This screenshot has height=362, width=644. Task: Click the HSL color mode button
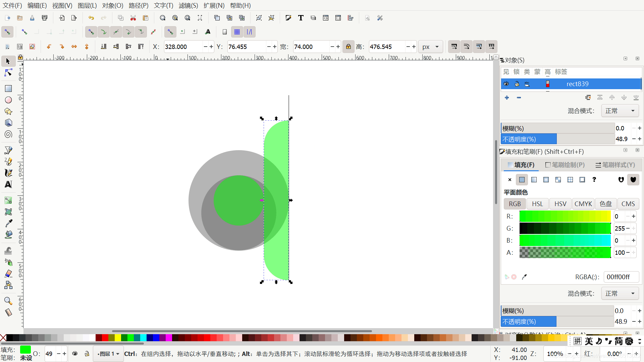click(x=537, y=204)
